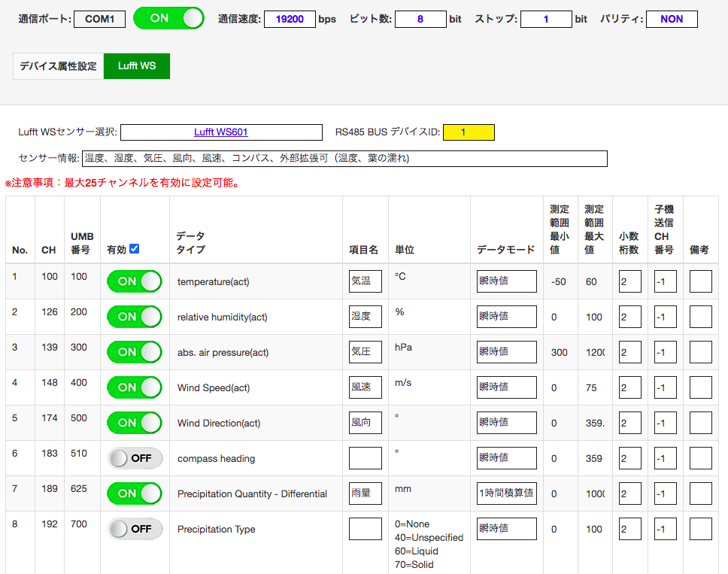
Task: Toggle the communication port ON switch
Action: tap(168, 19)
